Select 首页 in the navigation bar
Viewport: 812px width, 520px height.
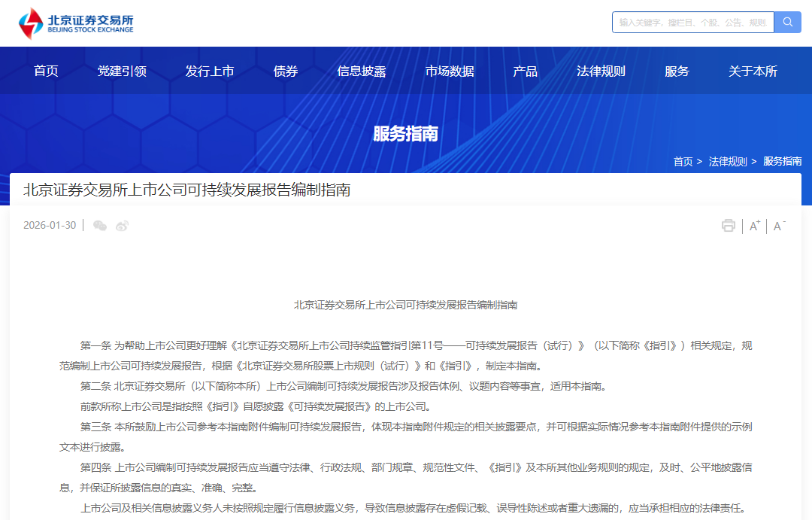click(x=45, y=71)
